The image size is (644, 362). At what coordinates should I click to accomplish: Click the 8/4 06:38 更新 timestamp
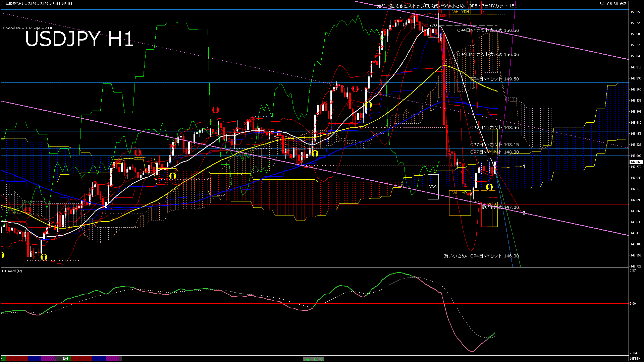click(613, 4)
